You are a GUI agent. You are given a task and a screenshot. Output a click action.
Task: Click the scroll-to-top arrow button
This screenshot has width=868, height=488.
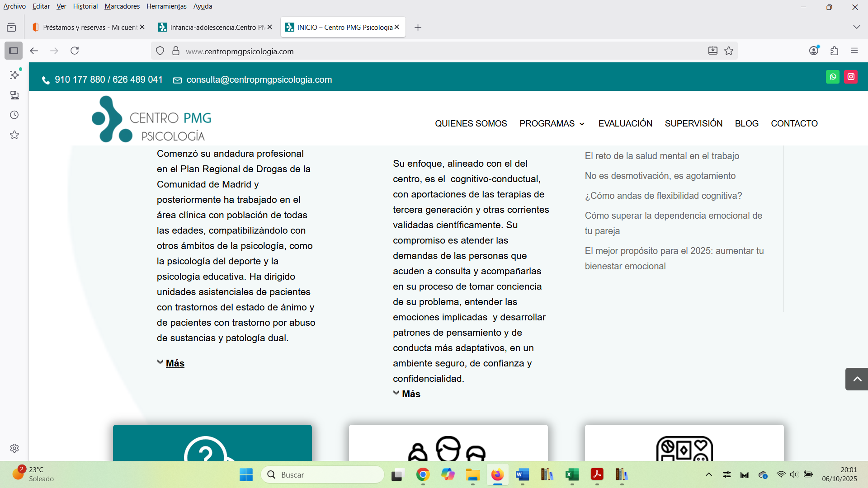pos(857,379)
